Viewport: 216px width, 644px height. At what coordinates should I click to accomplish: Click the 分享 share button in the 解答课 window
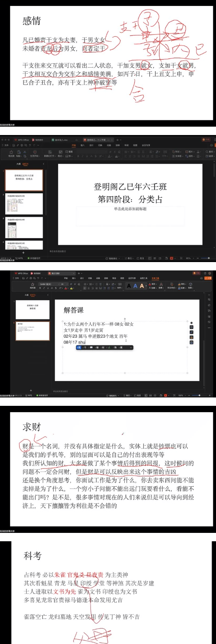(208, 278)
